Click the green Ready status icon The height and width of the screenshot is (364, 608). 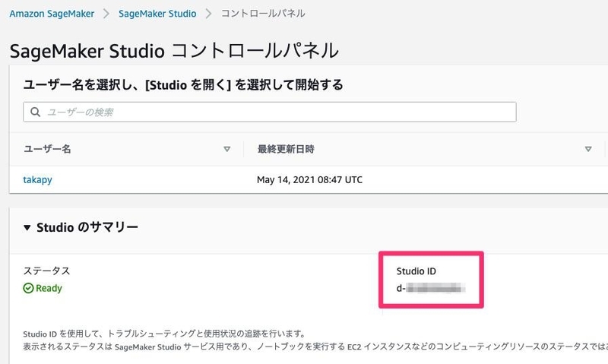28,288
